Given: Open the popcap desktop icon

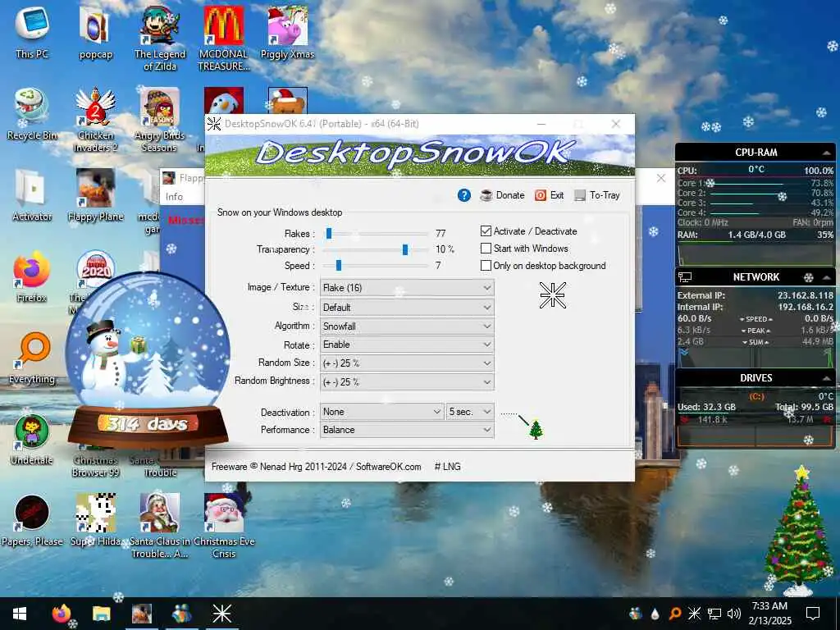Looking at the screenshot, I should click(95, 33).
